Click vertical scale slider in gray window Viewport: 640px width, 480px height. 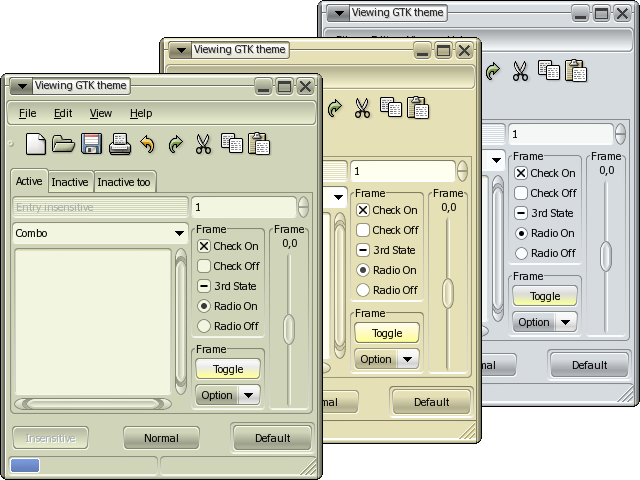606,256
